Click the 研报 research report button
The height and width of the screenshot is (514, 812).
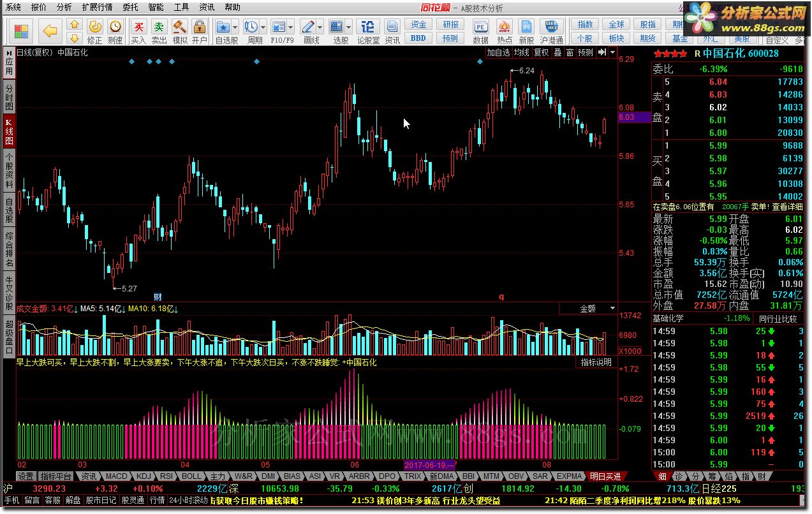click(451, 24)
